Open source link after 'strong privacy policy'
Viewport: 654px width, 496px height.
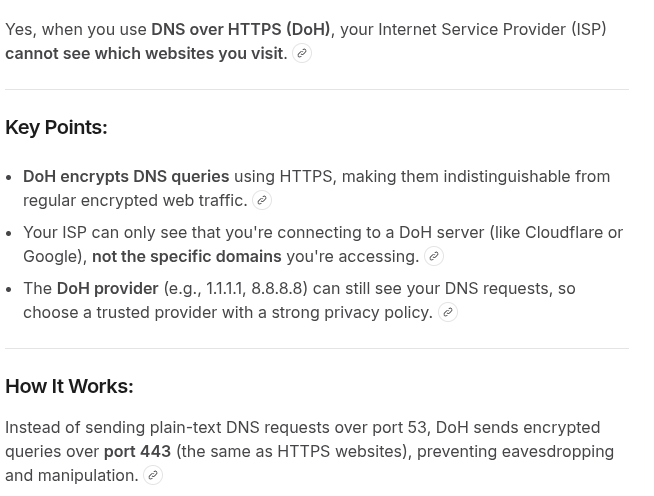coord(448,312)
